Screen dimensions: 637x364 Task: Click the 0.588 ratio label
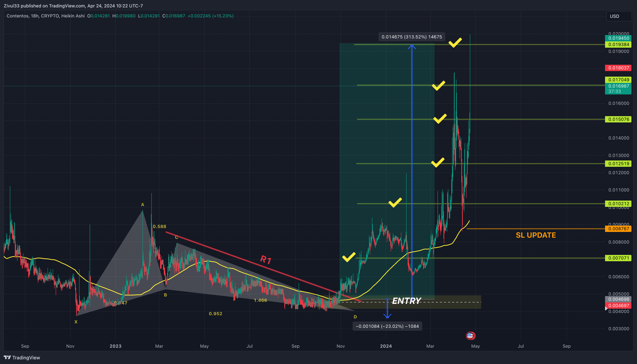(159, 227)
